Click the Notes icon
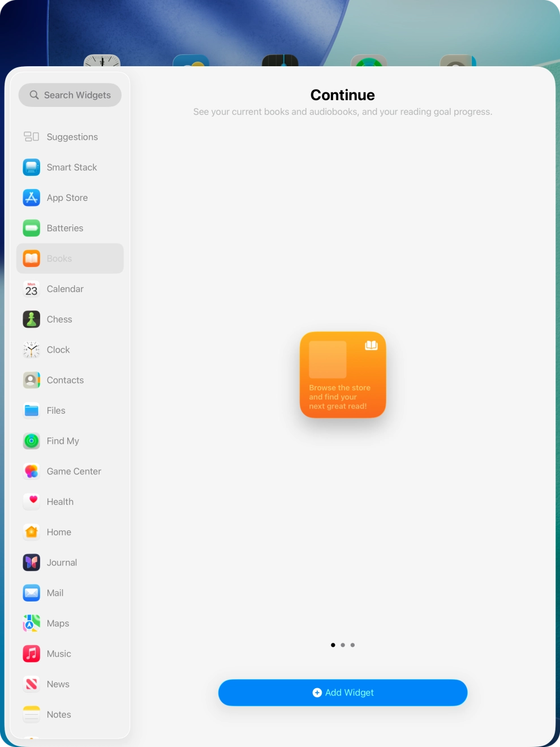This screenshot has height=747, width=560. click(32, 715)
